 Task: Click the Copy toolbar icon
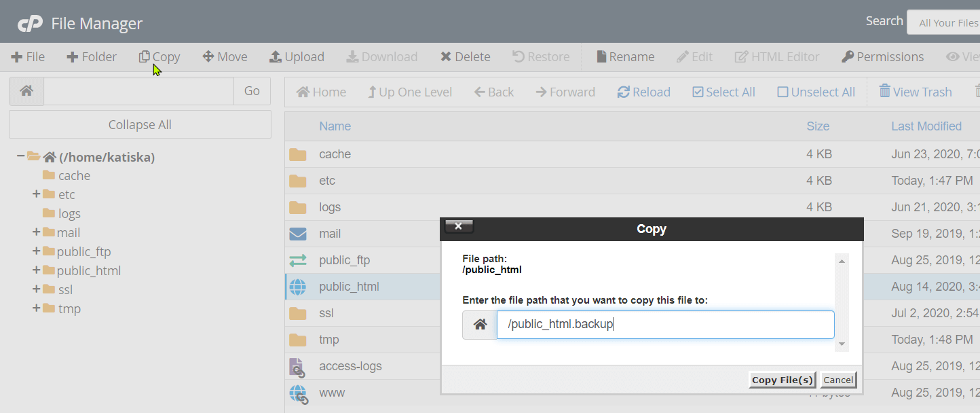[x=145, y=57]
